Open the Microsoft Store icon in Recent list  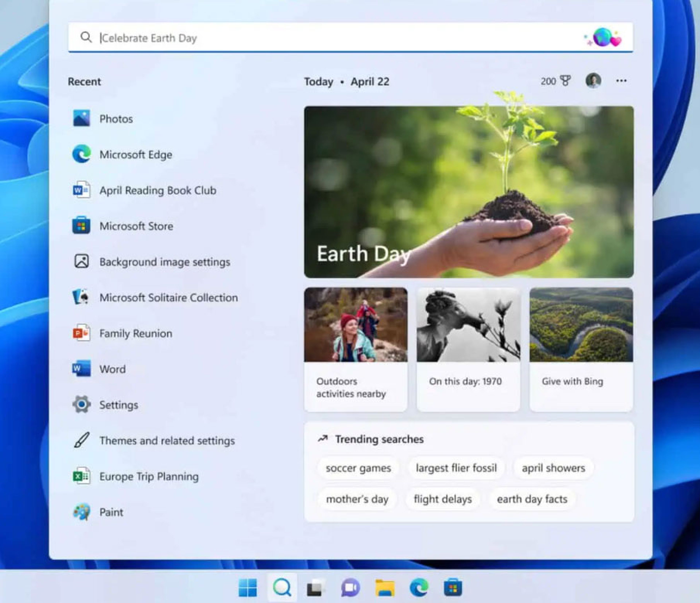81,226
